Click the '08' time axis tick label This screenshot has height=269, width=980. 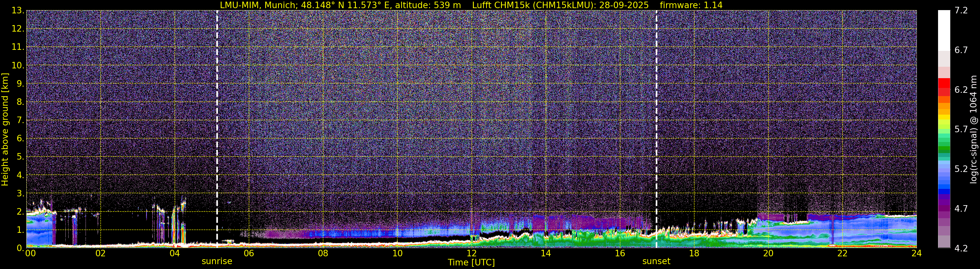pos(323,253)
